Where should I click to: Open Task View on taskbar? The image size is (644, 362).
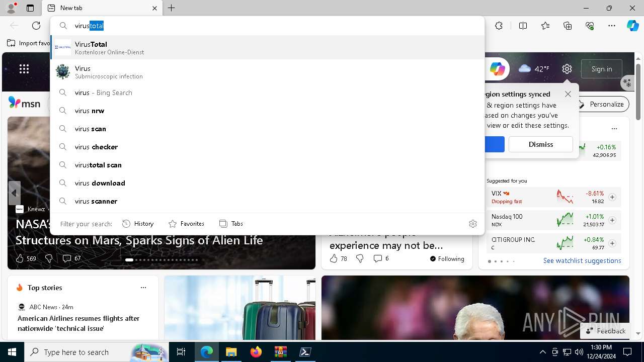[181, 352]
